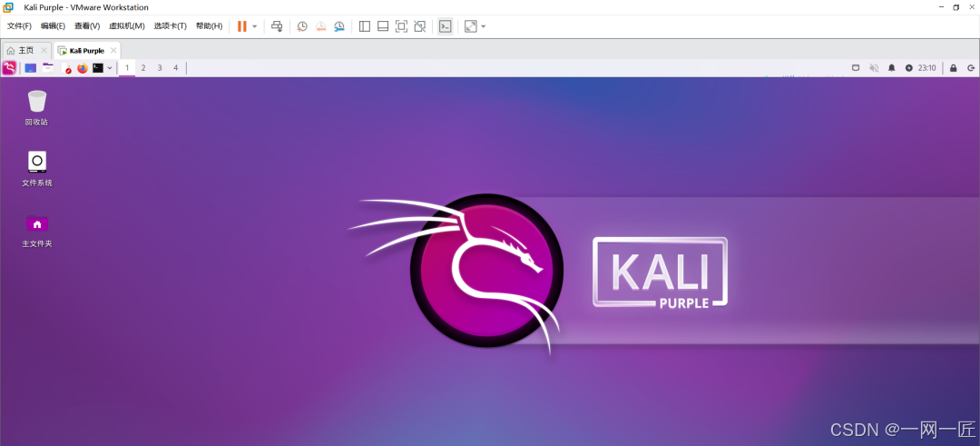Click the show desktop icon in Kali panel
Screen dimensions: 980x446
31,67
